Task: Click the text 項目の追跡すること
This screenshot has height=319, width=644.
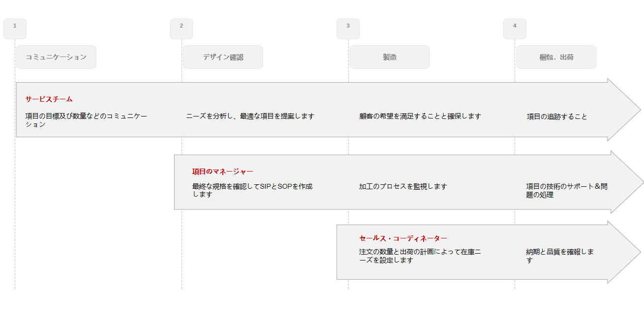Action: pyautogui.click(x=557, y=117)
